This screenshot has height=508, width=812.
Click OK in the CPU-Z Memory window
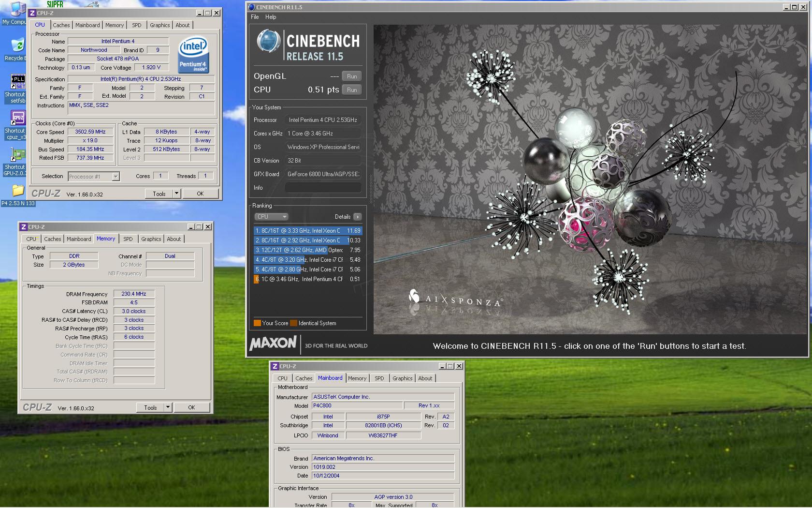click(191, 407)
